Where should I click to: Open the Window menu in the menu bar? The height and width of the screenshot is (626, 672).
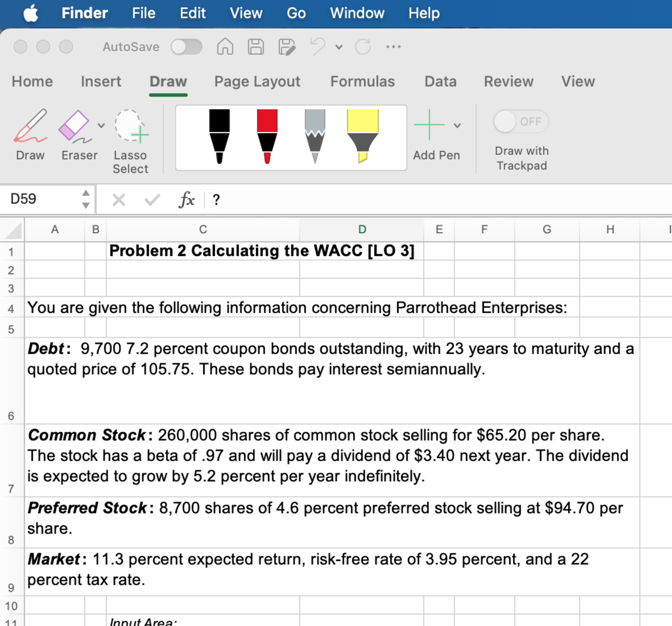(x=357, y=13)
